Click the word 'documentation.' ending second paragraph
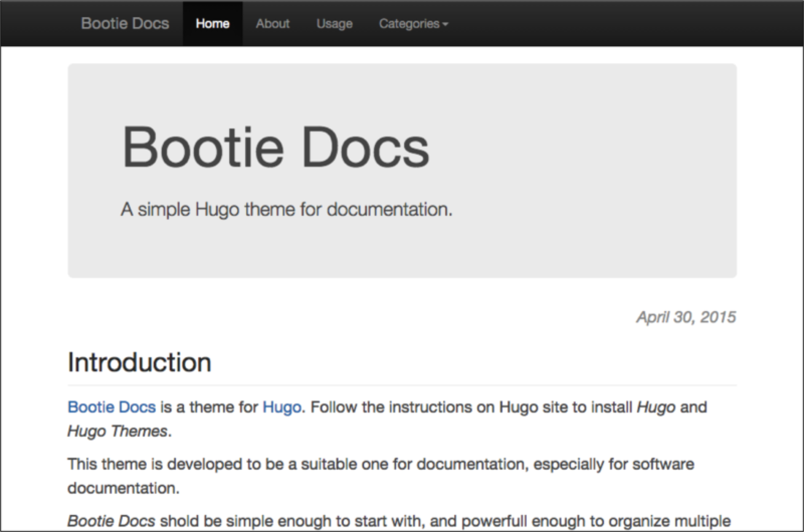Viewport: 804px width, 532px height. pyautogui.click(x=123, y=488)
